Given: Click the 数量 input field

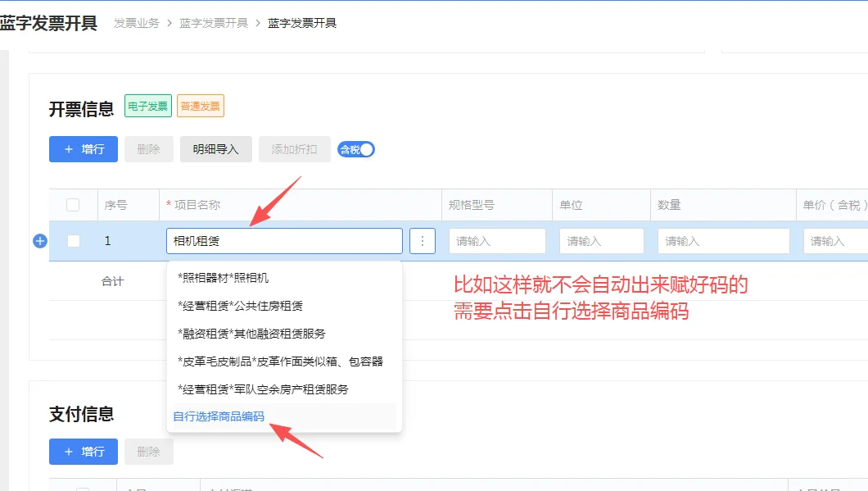Looking at the screenshot, I should [722, 240].
